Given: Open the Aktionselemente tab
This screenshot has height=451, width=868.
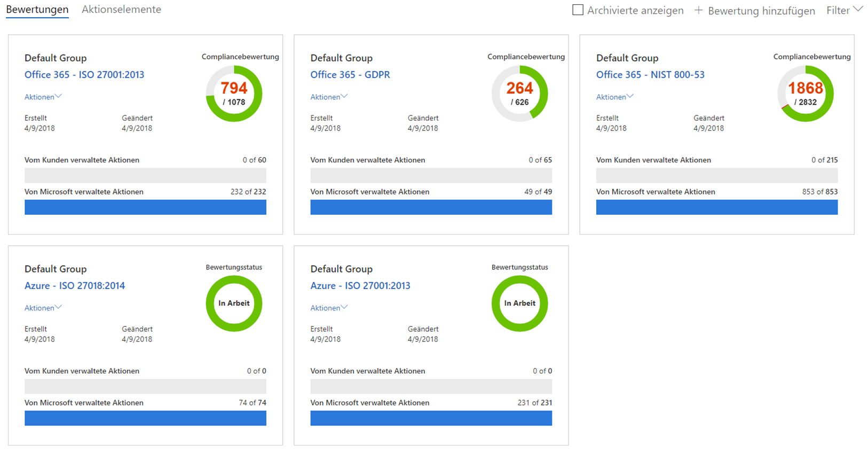Looking at the screenshot, I should (x=121, y=10).
